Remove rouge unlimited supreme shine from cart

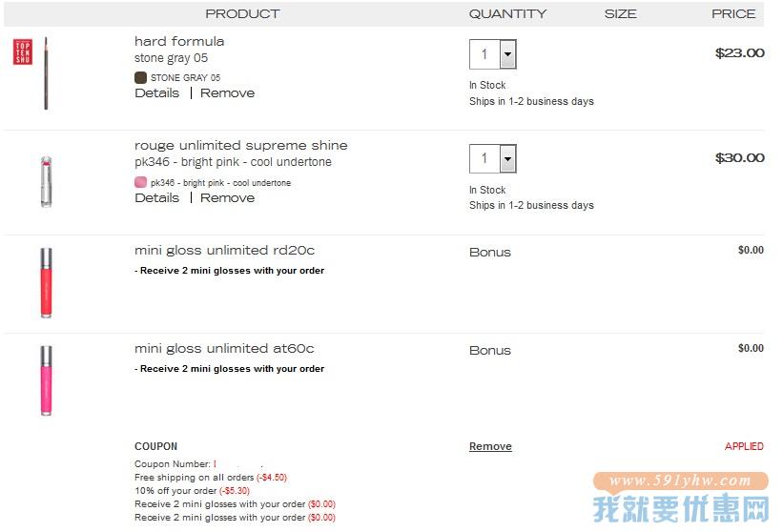tap(227, 197)
